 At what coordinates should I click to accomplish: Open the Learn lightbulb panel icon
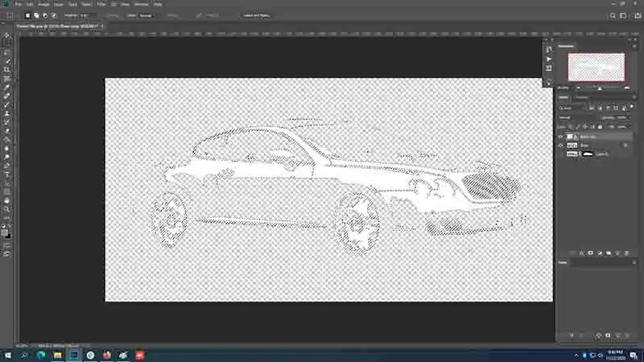click(x=549, y=82)
